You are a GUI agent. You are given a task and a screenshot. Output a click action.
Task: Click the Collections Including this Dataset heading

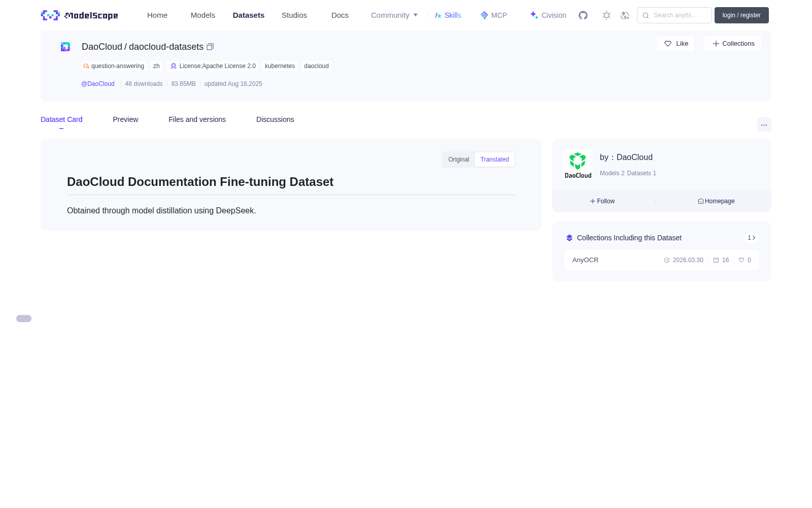coord(629,238)
